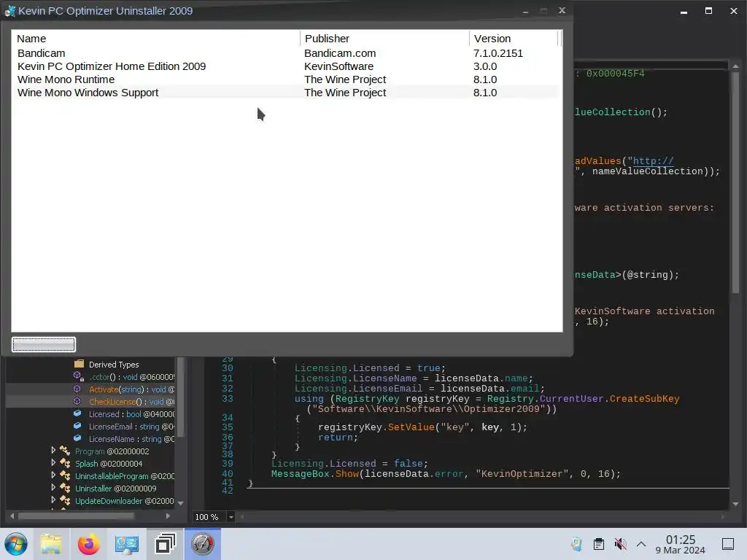Click the class icon beside Uninstaller
The image size is (747, 560).
(65, 488)
